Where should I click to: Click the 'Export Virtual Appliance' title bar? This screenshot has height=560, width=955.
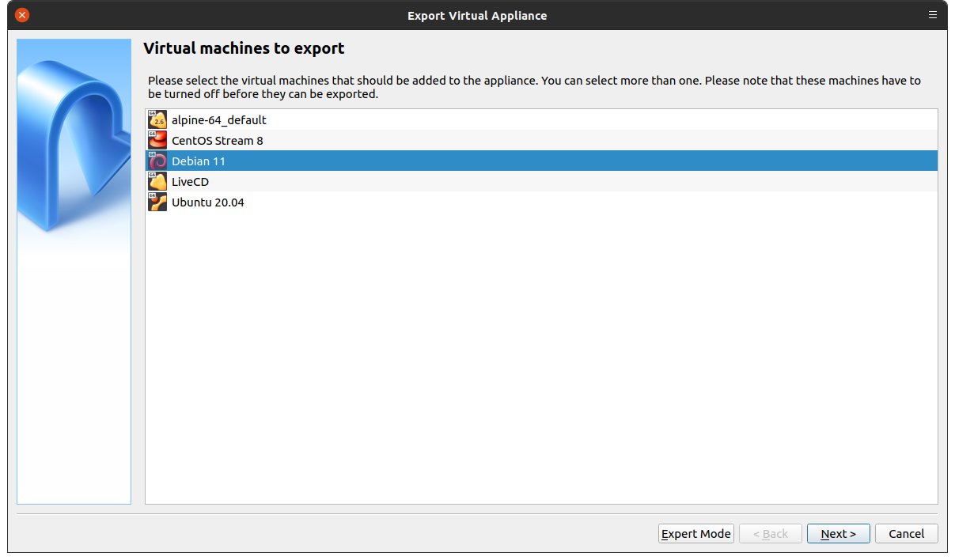tap(477, 15)
